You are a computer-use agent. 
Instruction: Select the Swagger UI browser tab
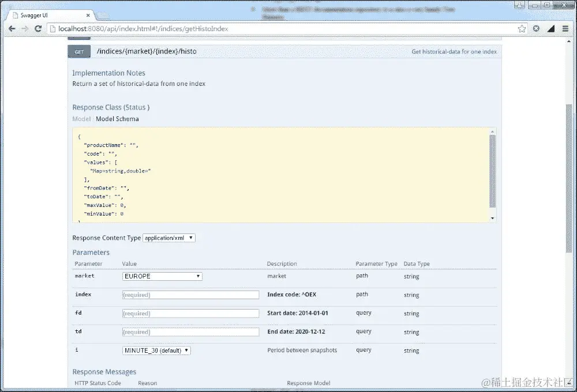click(x=50, y=16)
